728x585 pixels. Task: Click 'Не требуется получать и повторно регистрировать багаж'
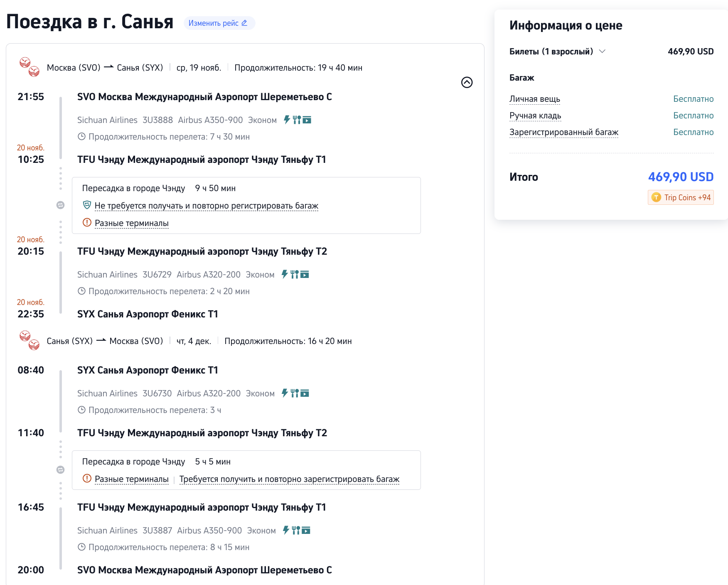coord(206,206)
